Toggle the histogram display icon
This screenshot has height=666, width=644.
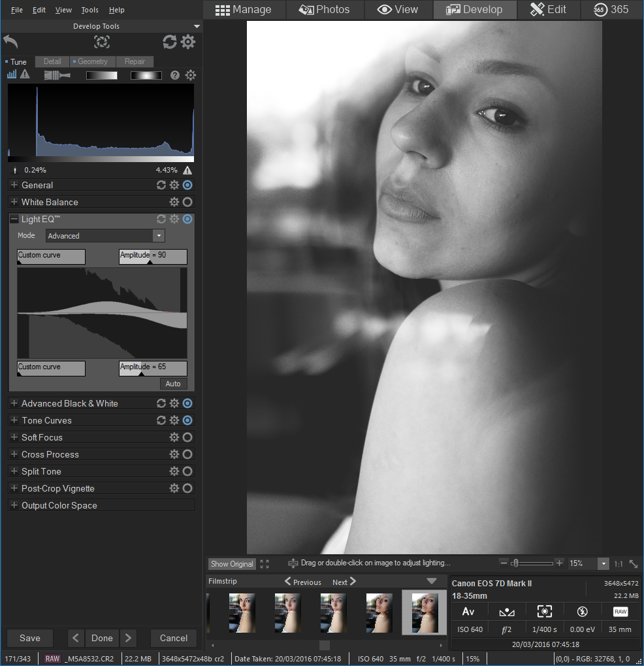[x=12, y=75]
